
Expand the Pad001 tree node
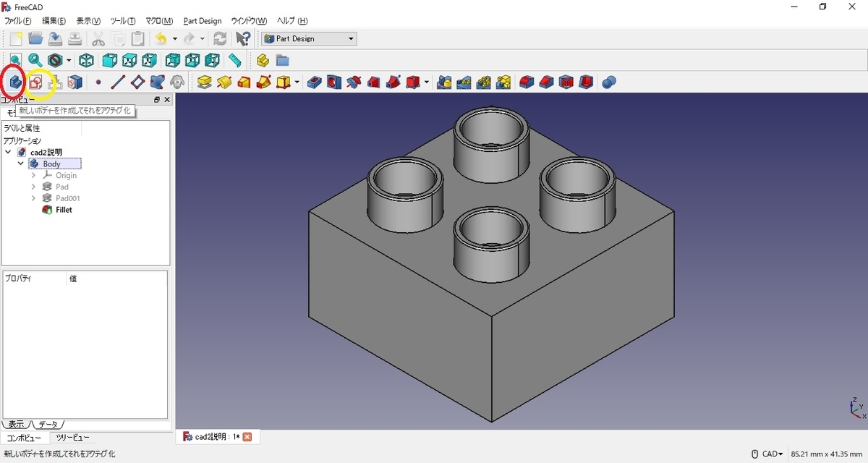coord(33,198)
